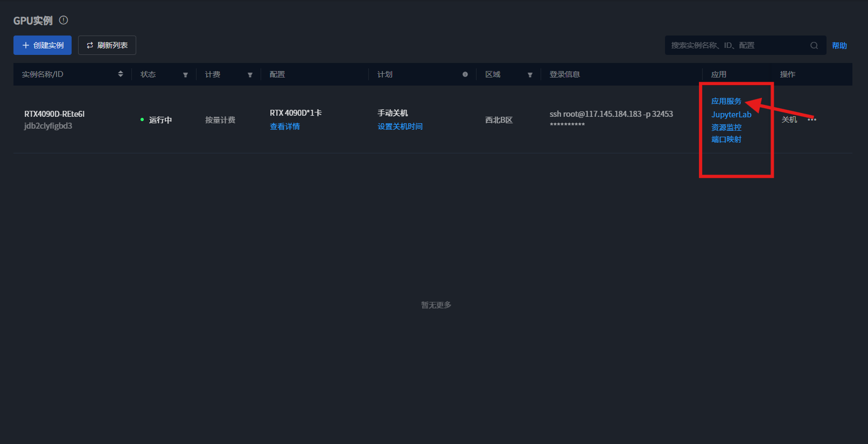868x444 pixels.
Task: Click 关机 to shut down the instance
Action: click(789, 119)
